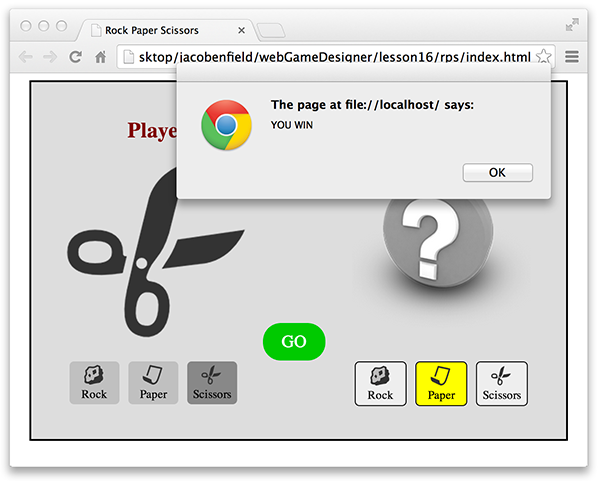Click OK in the YOU WIN dialog
600x481 pixels.
(x=497, y=173)
